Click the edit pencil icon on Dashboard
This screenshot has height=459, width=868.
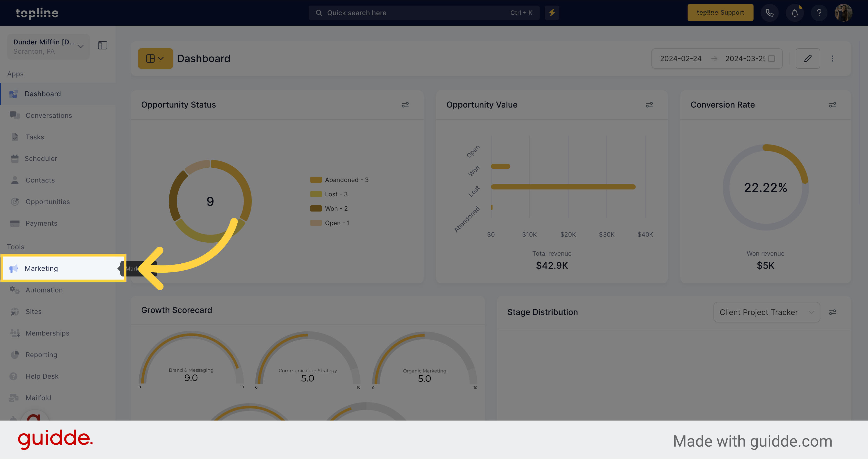coord(808,58)
